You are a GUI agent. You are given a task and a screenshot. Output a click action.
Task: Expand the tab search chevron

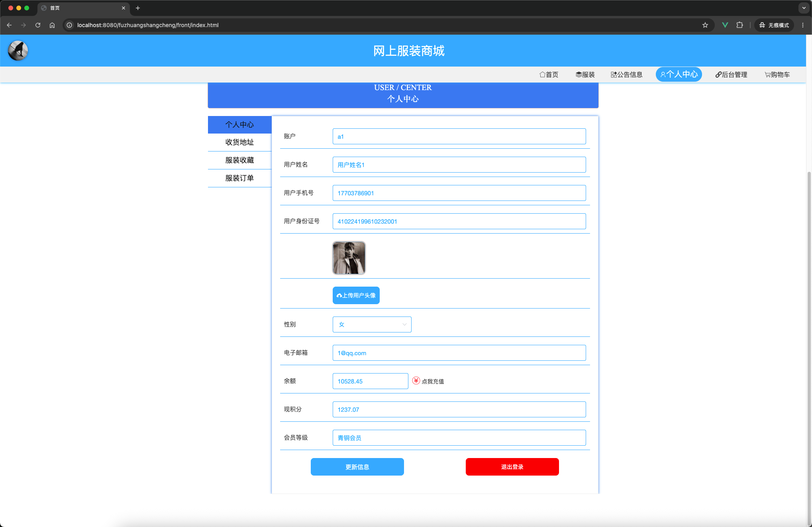point(804,8)
